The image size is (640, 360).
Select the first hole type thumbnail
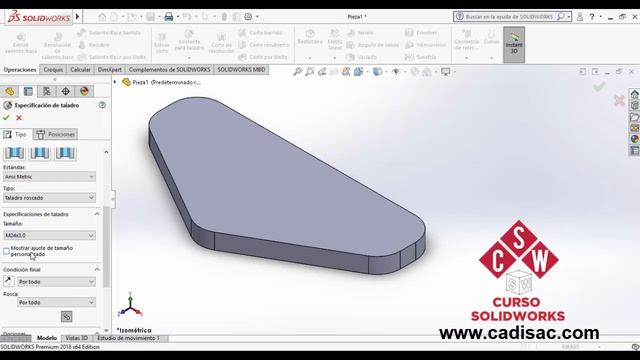click(14, 153)
